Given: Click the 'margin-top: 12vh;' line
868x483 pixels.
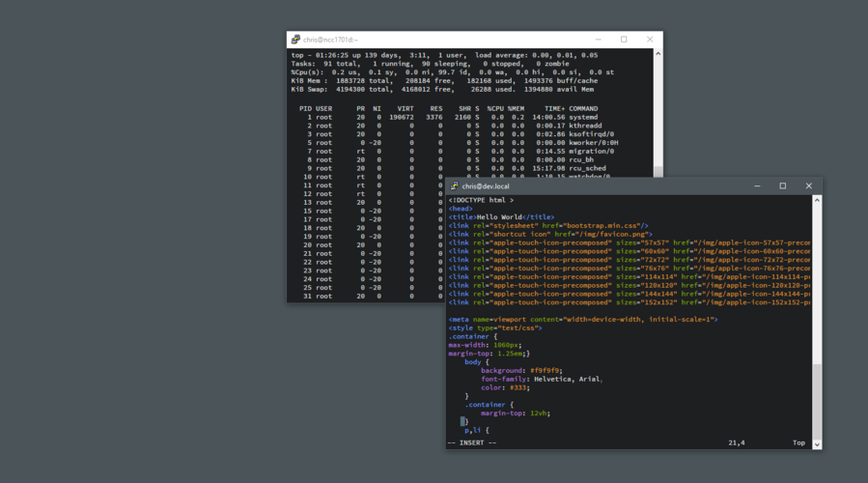Looking at the screenshot, I should pos(516,413).
